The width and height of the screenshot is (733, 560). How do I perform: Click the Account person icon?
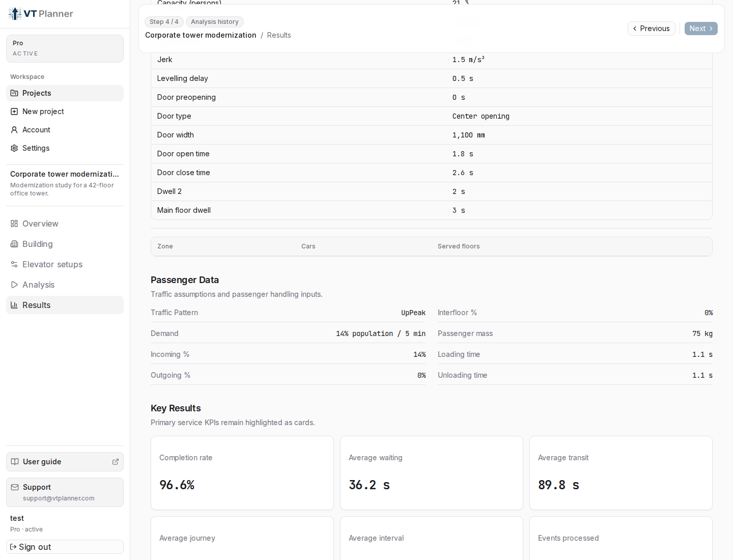tap(14, 130)
